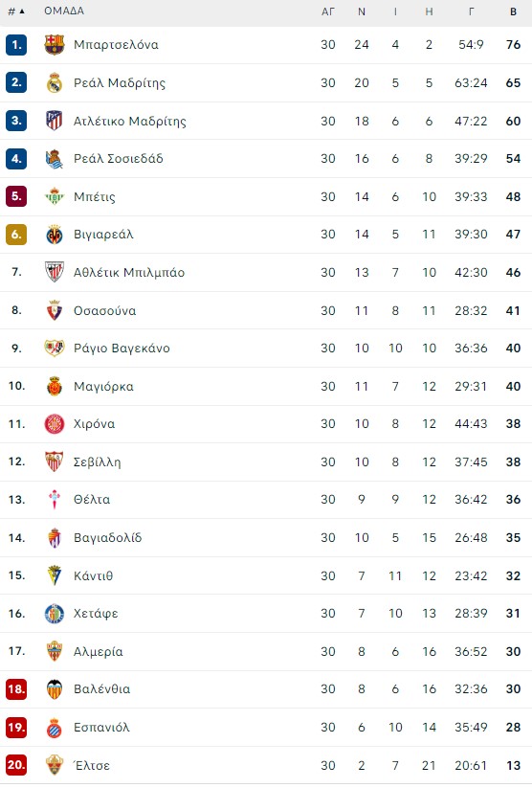Viewport: 532px width, 788px height.
Task: Click the Espanyol club badge
Action: [55, 727]
